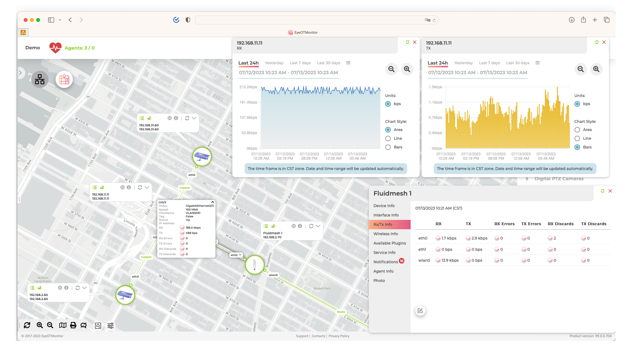Viewport: 633px width, 364px height.
Task: Click the Notifications menu entry
Action: point(386,262)
